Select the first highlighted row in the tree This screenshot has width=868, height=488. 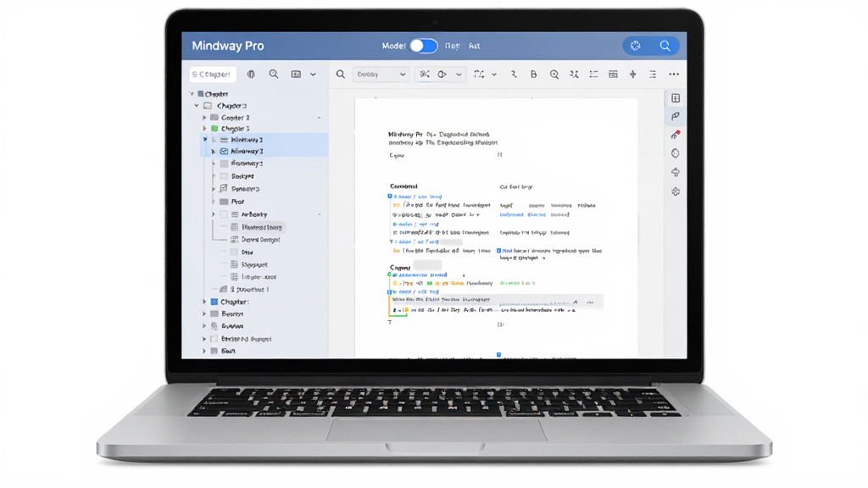tap(264, 140)
